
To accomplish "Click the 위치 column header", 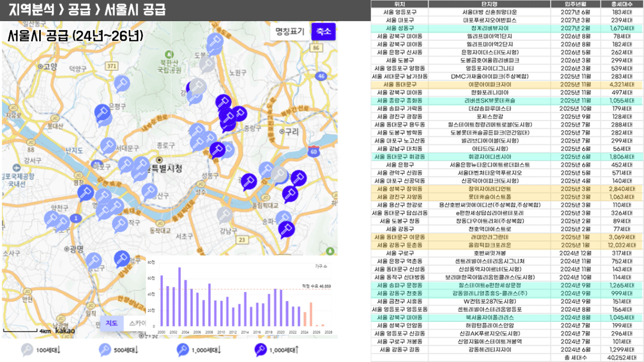I will click(400, 4).
